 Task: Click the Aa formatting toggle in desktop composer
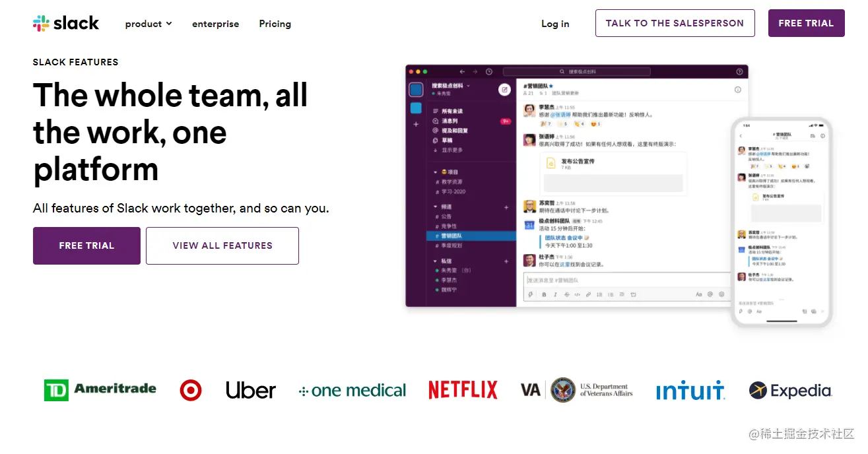[699, 294]
